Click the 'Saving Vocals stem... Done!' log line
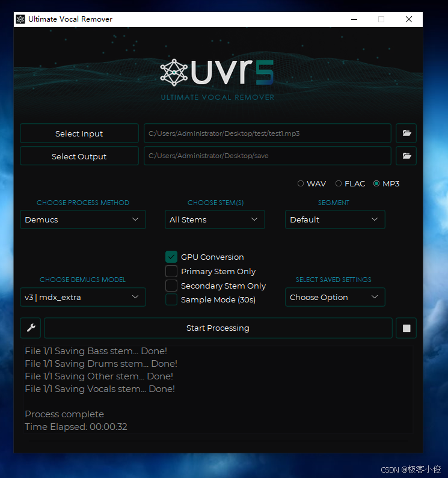 coord(100,389)
